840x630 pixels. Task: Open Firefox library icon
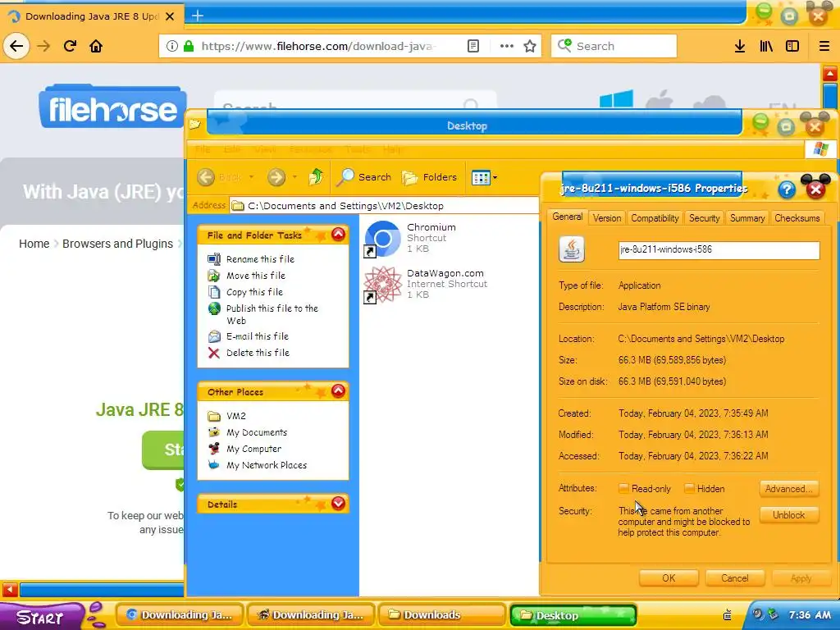(766, 46)
